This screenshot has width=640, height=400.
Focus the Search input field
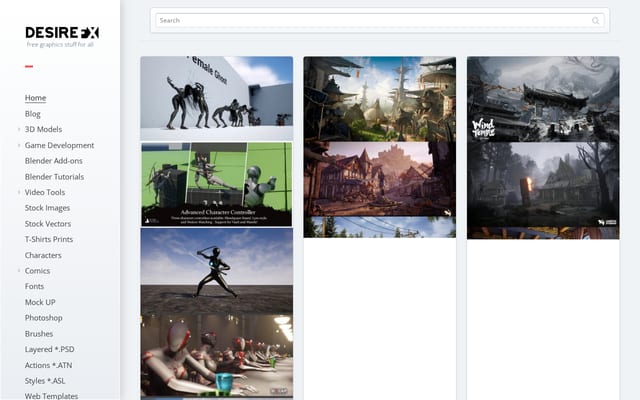click(x=380, y=20)
